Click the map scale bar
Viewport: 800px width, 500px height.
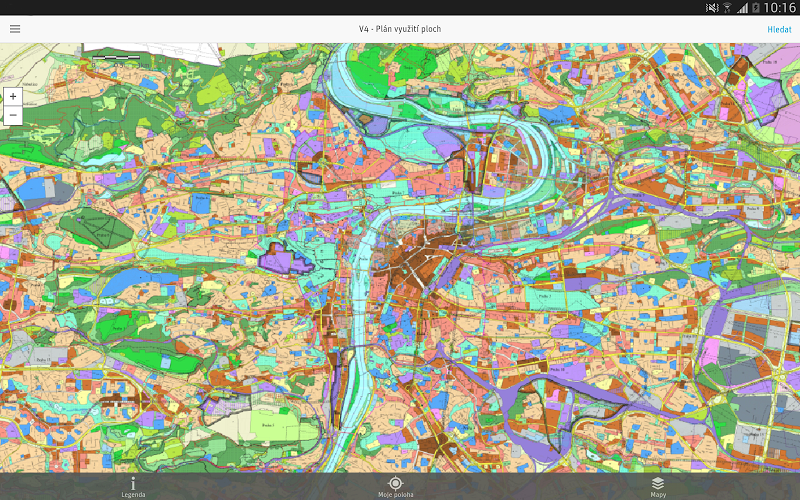[116, 58]
